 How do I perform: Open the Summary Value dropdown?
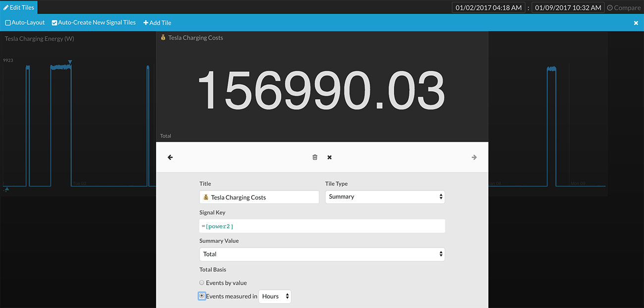(x=322, y=254)
